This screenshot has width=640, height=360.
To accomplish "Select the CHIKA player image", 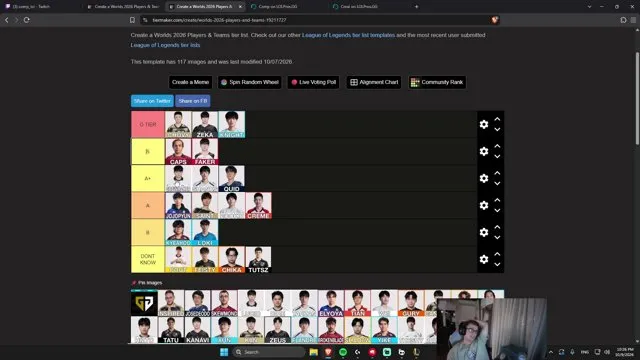I will point(231,259).
